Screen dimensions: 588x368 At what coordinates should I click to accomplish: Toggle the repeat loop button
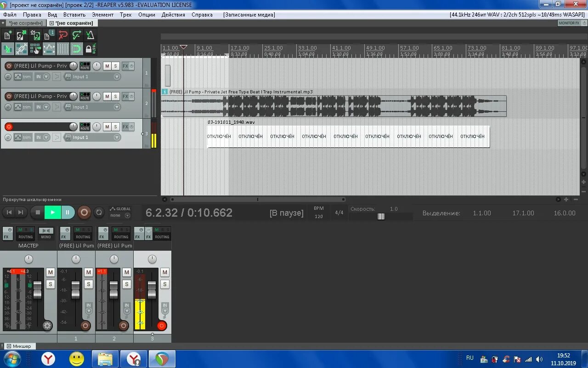coord(99,213)
